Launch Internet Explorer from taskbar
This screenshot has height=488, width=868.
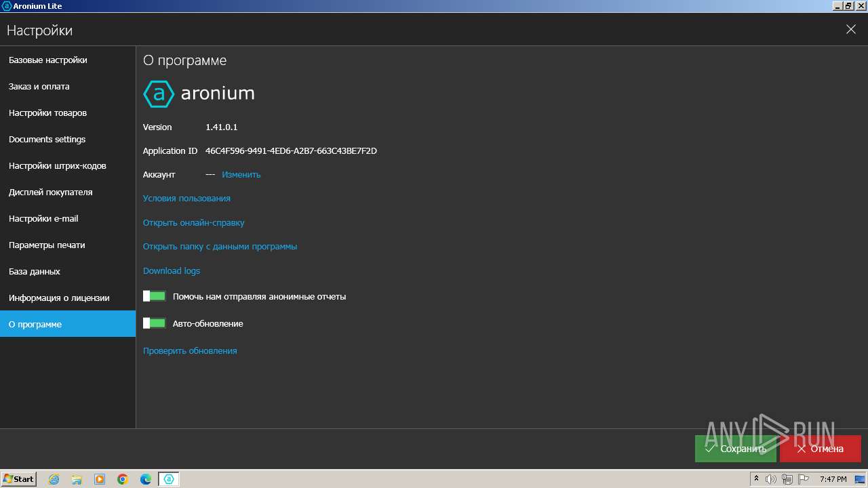click(x=54, y=479)
